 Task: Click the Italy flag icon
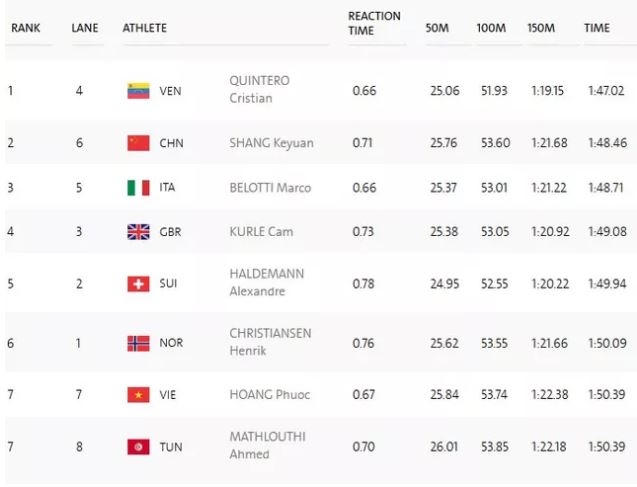pyautogui.click(x=138, y=188)
